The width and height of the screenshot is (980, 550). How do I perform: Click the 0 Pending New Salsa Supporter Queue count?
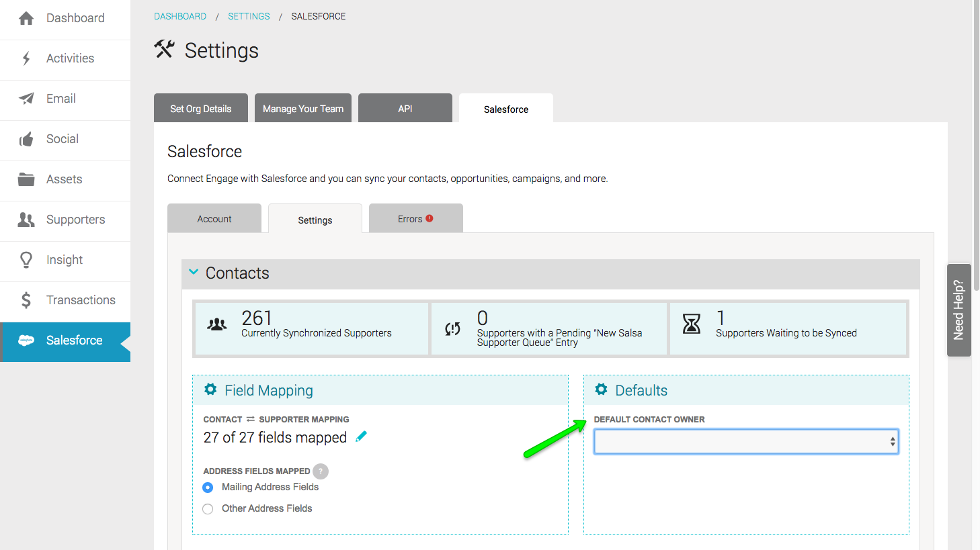tap(483, 318)
